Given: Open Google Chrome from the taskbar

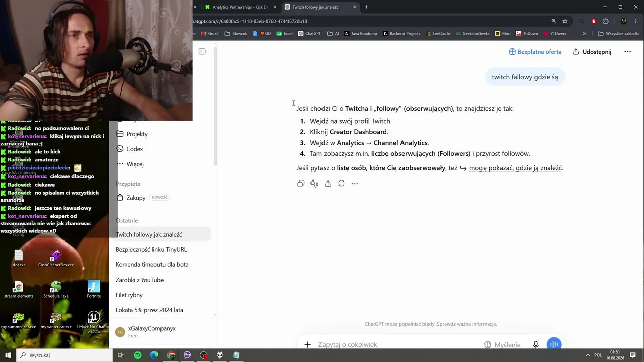Looking at the screenshot, I should click(171, 355).
